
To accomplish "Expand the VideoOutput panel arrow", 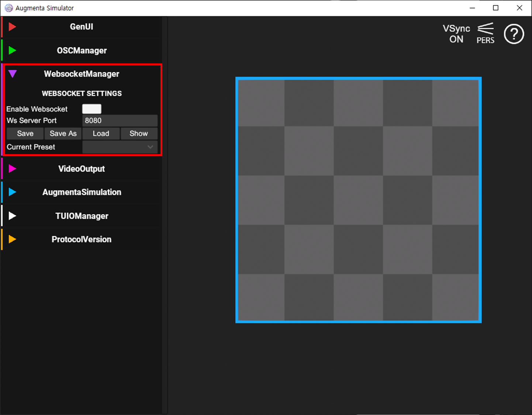I will (x=12, y=169).
